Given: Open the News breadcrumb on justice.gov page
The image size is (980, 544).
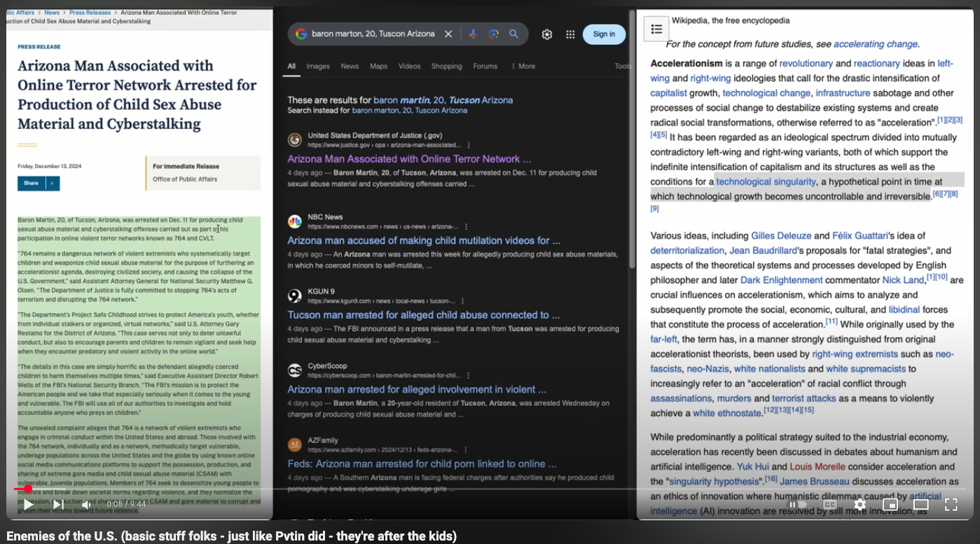Looking at the screenshot, I should pyautogui.click(x=52, y=13).
